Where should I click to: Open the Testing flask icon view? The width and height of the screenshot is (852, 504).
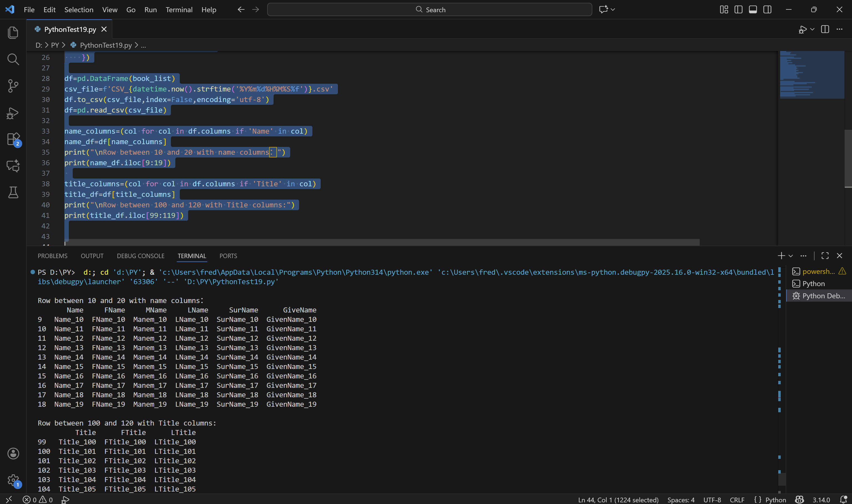tap(13, 193)
